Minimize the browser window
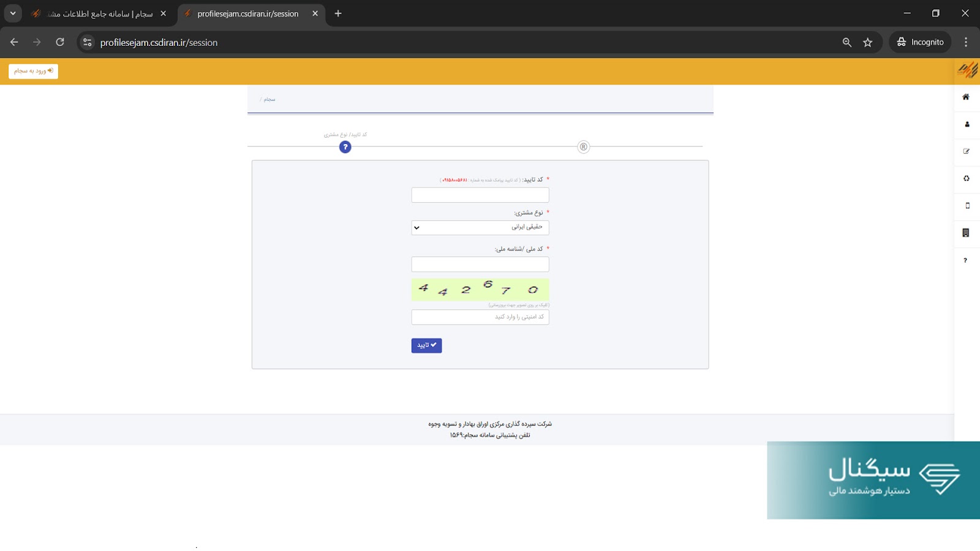 coord(907,13)
